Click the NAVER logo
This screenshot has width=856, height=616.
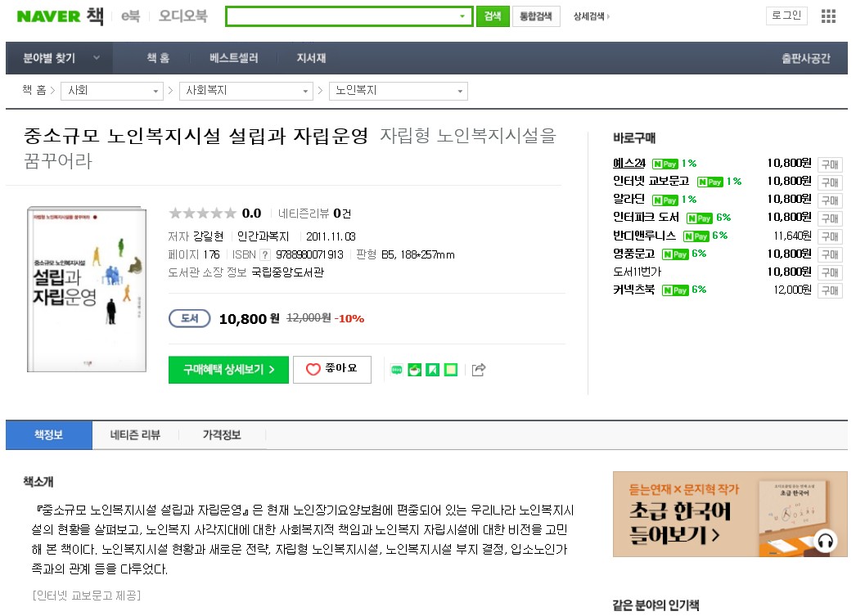pyautogui.click(x=48, y=16)
